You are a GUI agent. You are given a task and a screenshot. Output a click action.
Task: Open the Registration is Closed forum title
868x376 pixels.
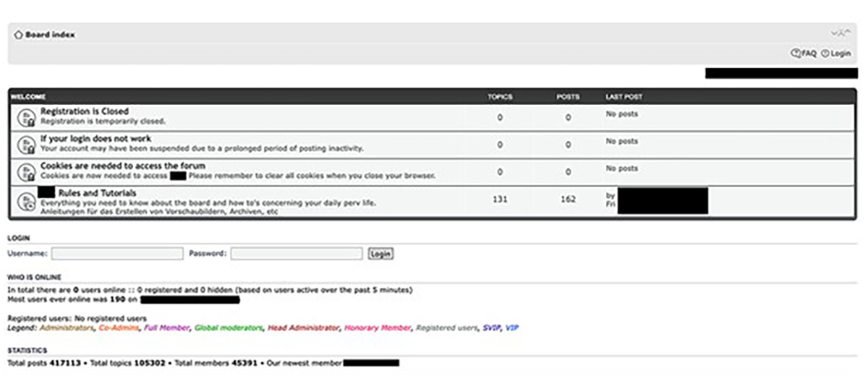click(x=85, y=111)
